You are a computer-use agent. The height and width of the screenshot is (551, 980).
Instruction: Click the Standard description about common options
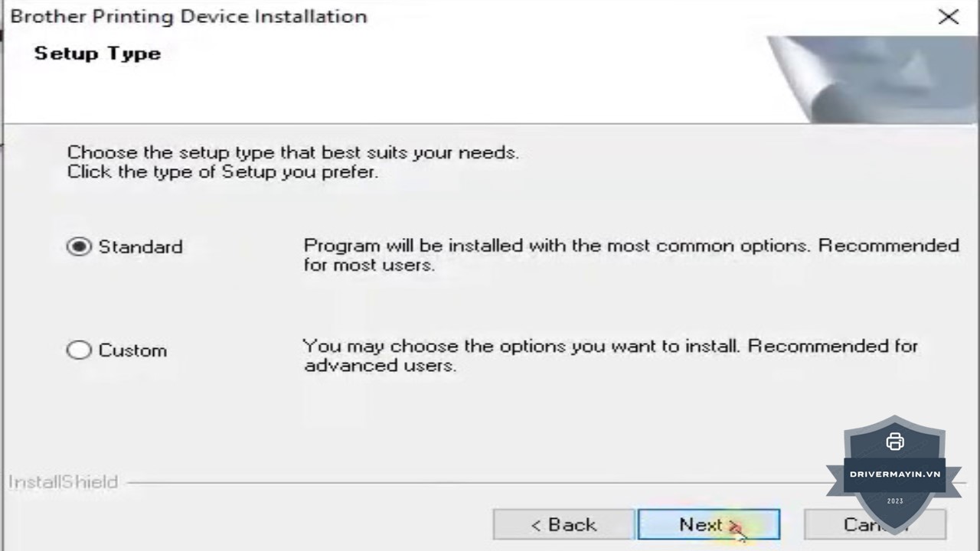631,256
